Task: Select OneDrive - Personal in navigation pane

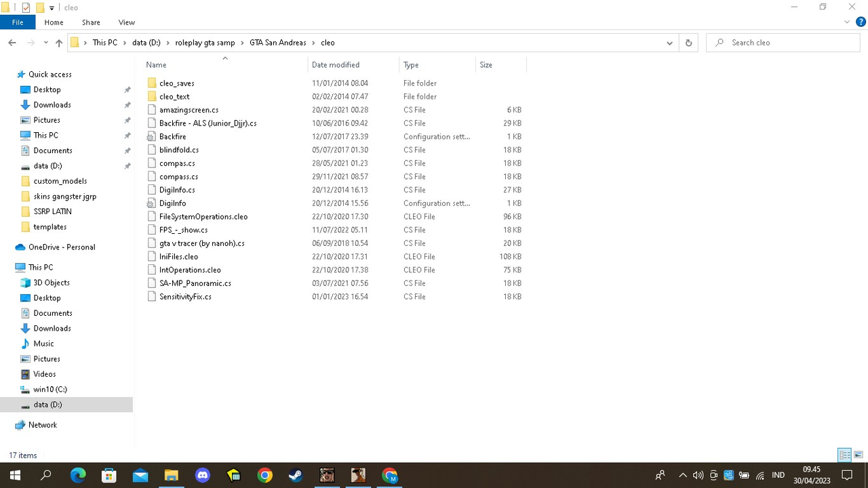Action: 62,247
